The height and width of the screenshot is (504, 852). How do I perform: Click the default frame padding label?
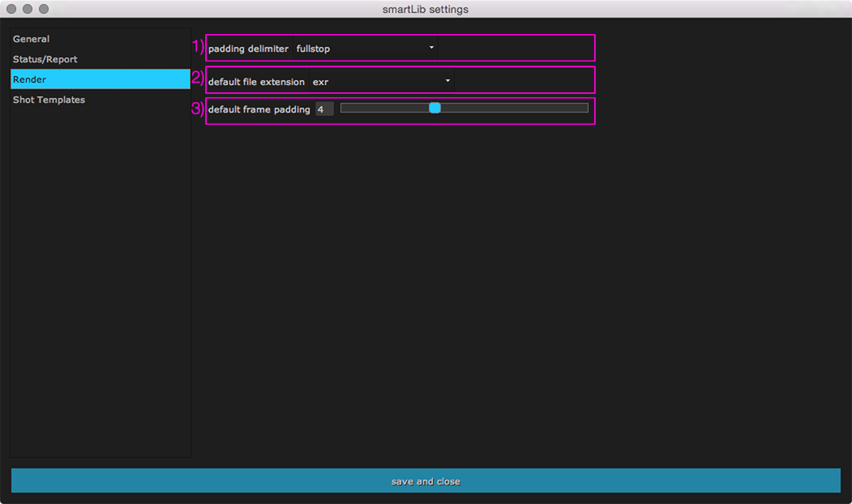click(259, 109)
